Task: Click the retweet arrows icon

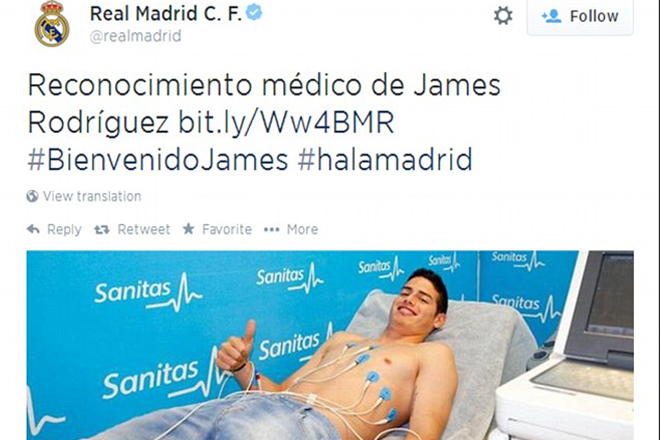Action: (102, 229)
